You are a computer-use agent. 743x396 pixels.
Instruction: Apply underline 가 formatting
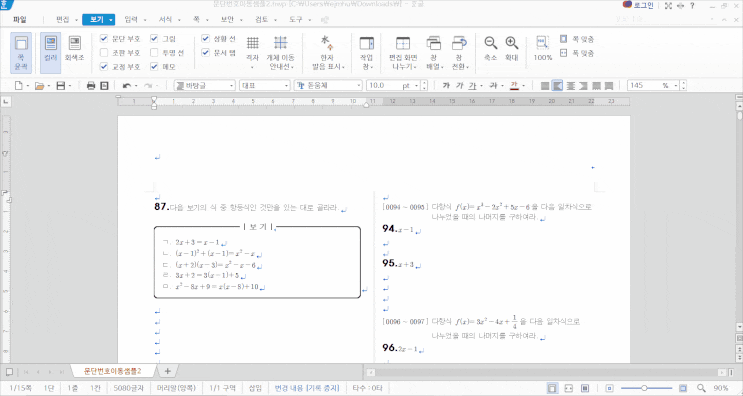(472, 86)
